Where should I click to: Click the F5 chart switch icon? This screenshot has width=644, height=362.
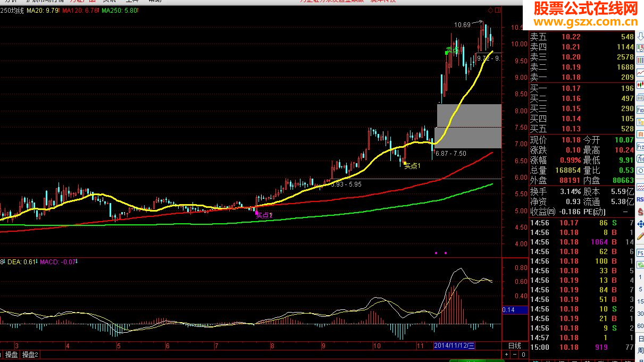[640, 254]
